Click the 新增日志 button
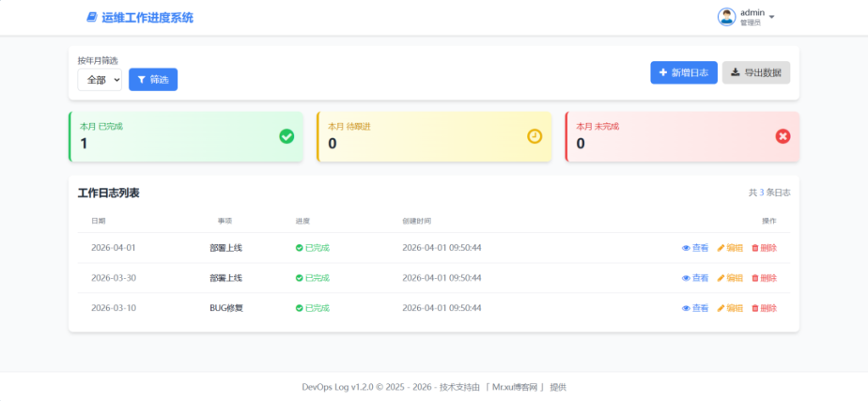The image size is (868, 401). click(684, 73)
